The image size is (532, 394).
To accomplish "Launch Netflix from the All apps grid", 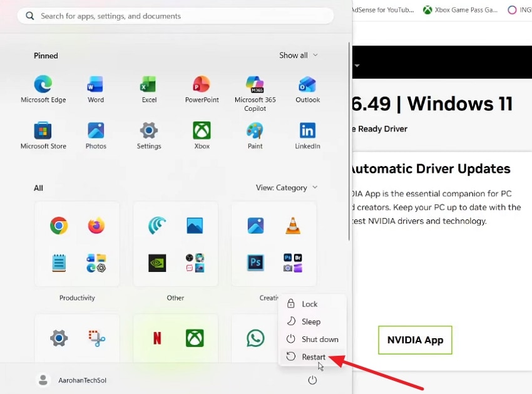I will [157, 338].
